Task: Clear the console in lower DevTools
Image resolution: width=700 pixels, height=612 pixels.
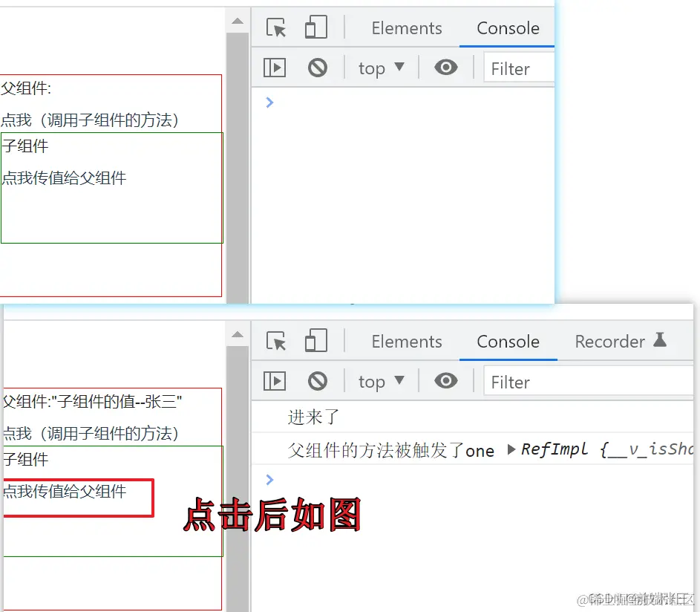Action: click(x=318, y=380)
